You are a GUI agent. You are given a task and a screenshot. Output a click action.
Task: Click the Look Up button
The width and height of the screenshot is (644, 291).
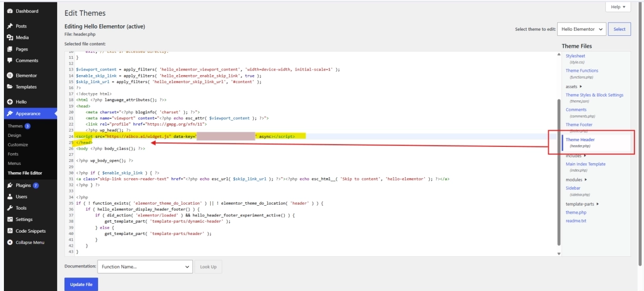click(209, 267)
